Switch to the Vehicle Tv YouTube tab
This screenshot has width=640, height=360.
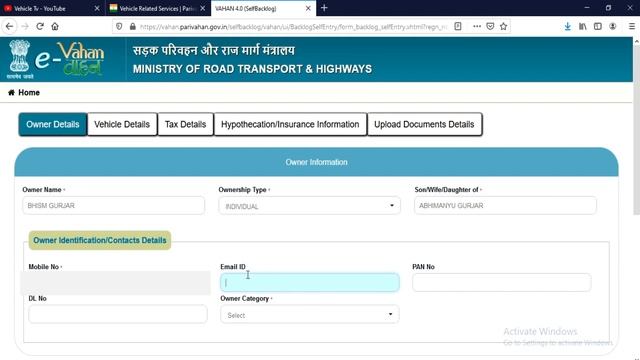52,8
